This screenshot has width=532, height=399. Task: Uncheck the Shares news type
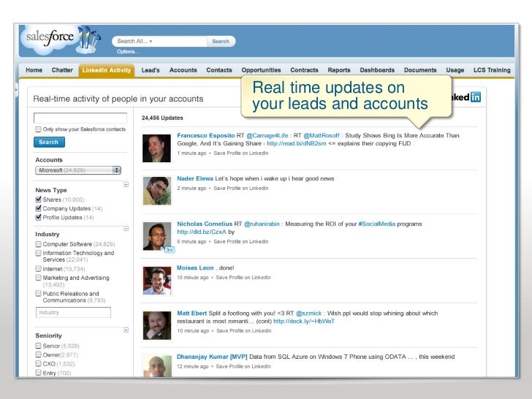[x=38, y=199]
